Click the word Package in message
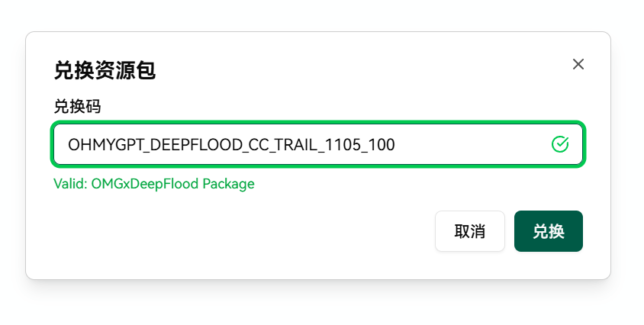 pyautogui.click(x=228, y=184)
